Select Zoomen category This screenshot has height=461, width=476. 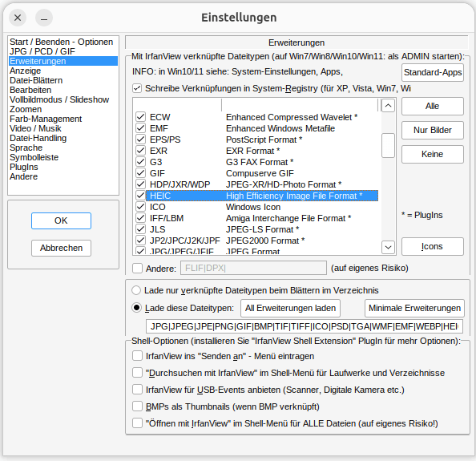pyautogui.click(x=26, y=109)
